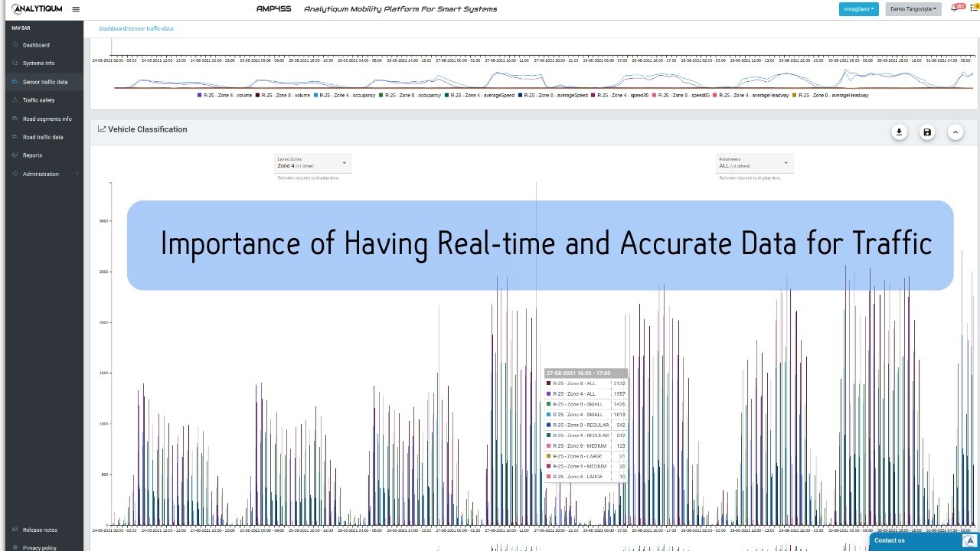The image size is (980, 551).
Task: Click the Contact us button
Action: (889, 540)
